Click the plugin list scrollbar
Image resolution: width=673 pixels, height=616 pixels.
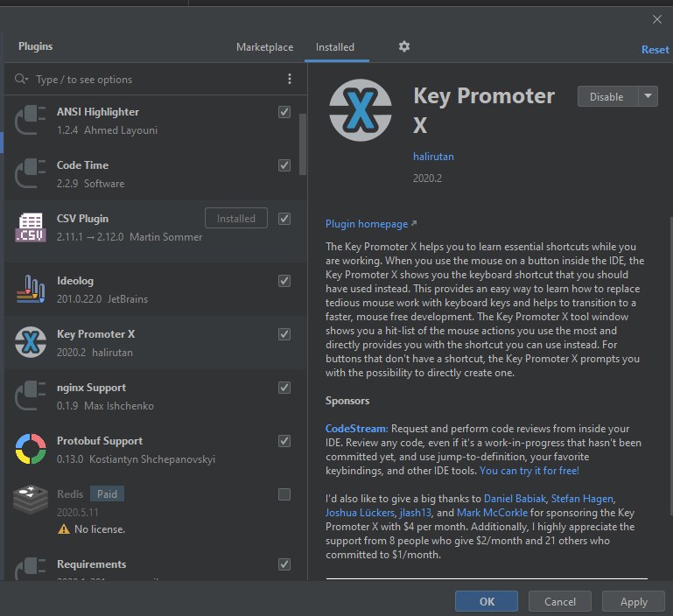(x=303, y=144)
